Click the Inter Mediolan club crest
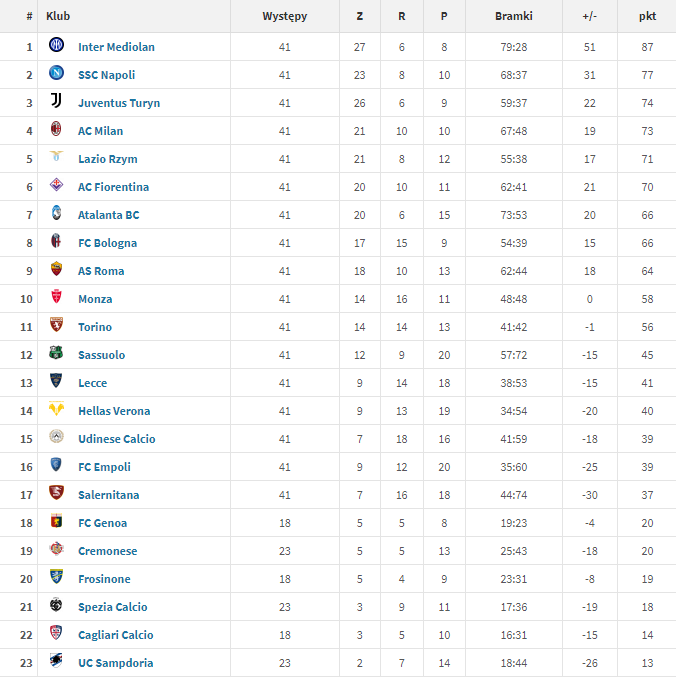Viewport: 676px width, 677px height. point(57,44)
